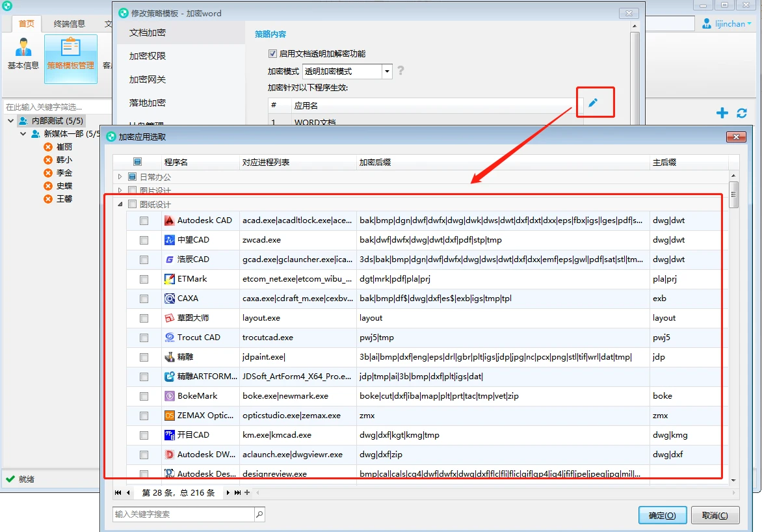Viewport: 762px width, 532px height.
Task: Go to next record with pager arrow
Action: pyautogui.click(x=228, y=492)
